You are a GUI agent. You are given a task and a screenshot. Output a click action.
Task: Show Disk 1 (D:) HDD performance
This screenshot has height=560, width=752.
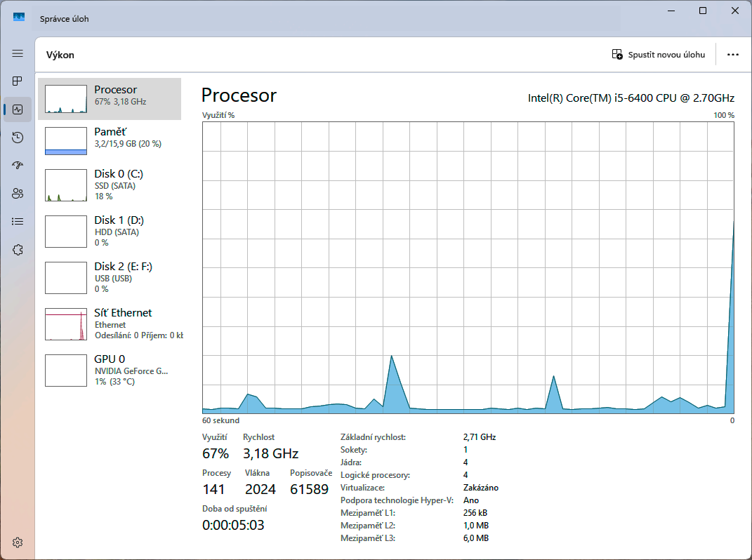110,231
